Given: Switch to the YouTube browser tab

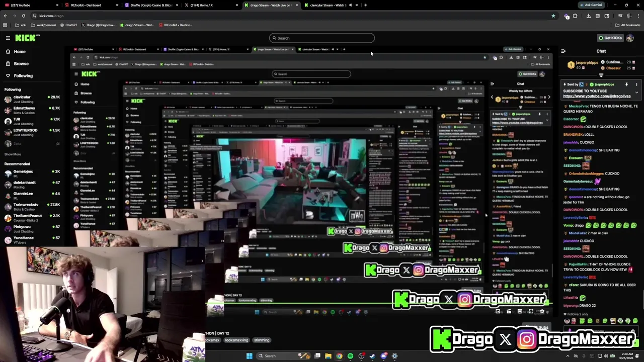Looking at the screenshot, I should pos(30,5).
